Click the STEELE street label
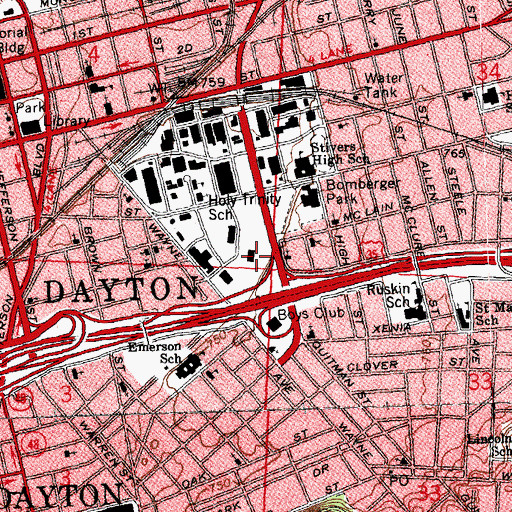512x512 pixels. (456, 191)
